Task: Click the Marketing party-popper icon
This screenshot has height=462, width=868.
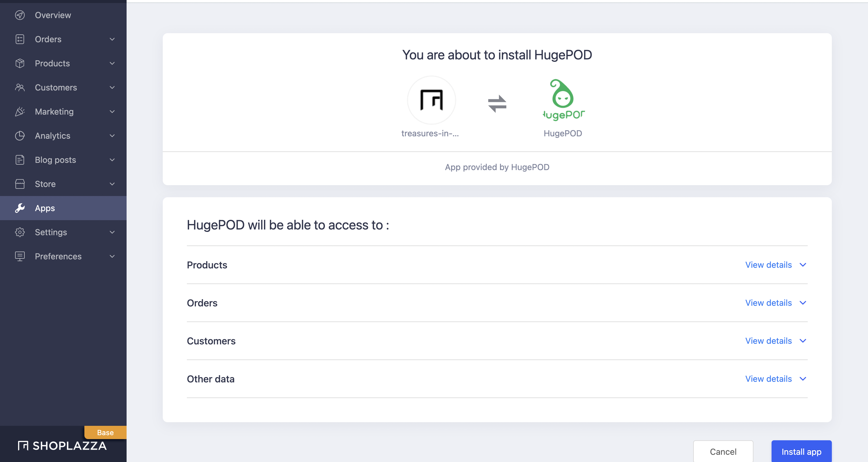Action: click(20, 112)
